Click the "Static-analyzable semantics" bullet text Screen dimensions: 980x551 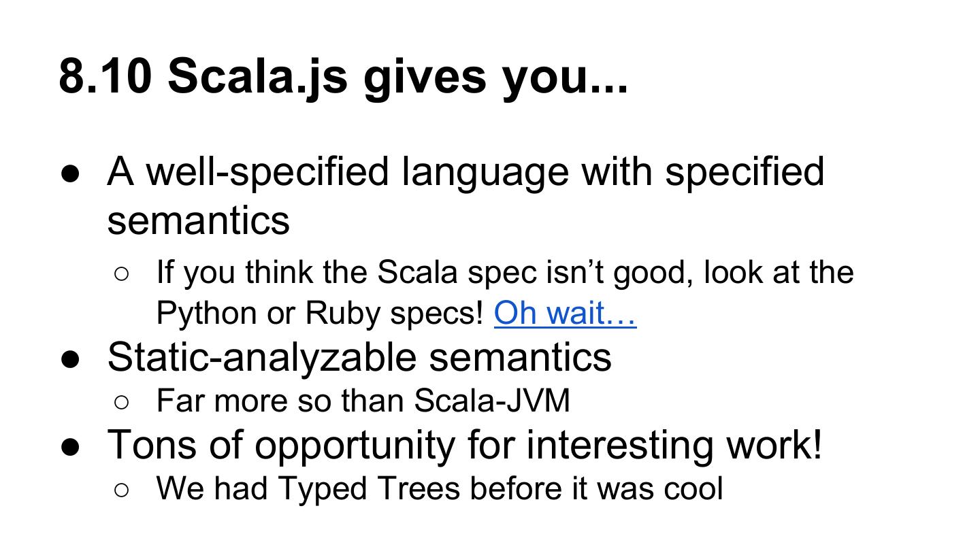359,356
